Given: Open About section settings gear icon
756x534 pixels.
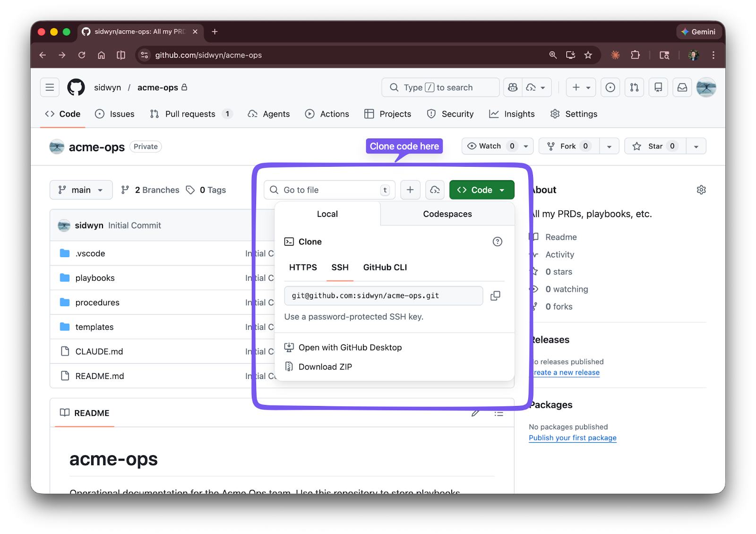Looking at the screenshot, I should (701, 189).
